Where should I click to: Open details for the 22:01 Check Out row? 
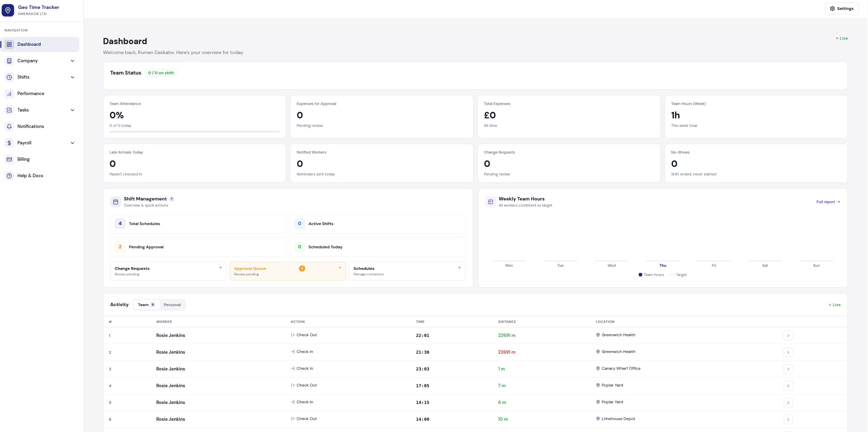click(x=788, y=336)
